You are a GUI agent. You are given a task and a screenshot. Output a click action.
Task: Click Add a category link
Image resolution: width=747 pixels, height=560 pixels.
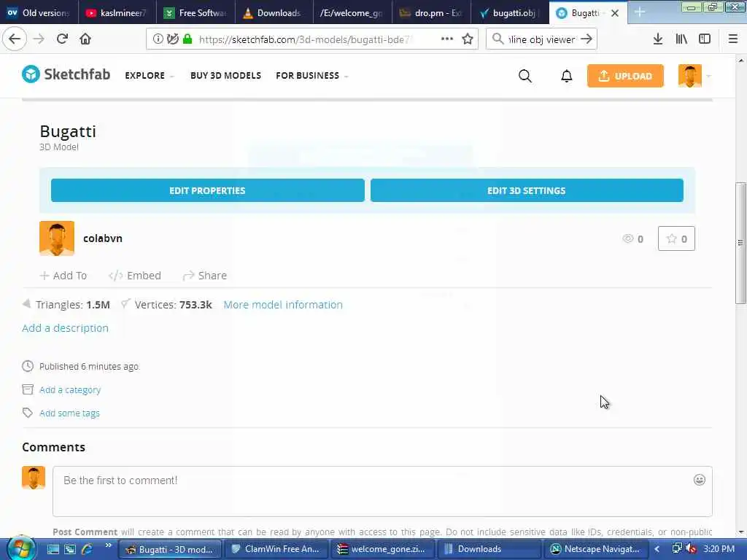click(70, 390)
